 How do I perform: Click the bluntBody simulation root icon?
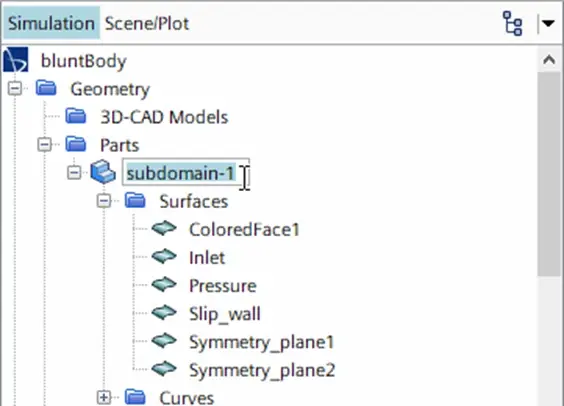pos(15,60)
